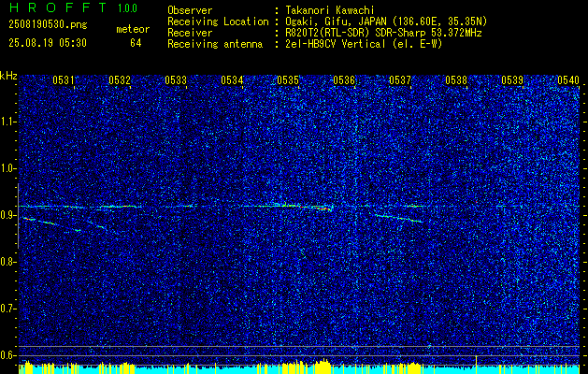Click the 0537 time marker
Screen dimensions: 588x374
(x=400, y=80)
